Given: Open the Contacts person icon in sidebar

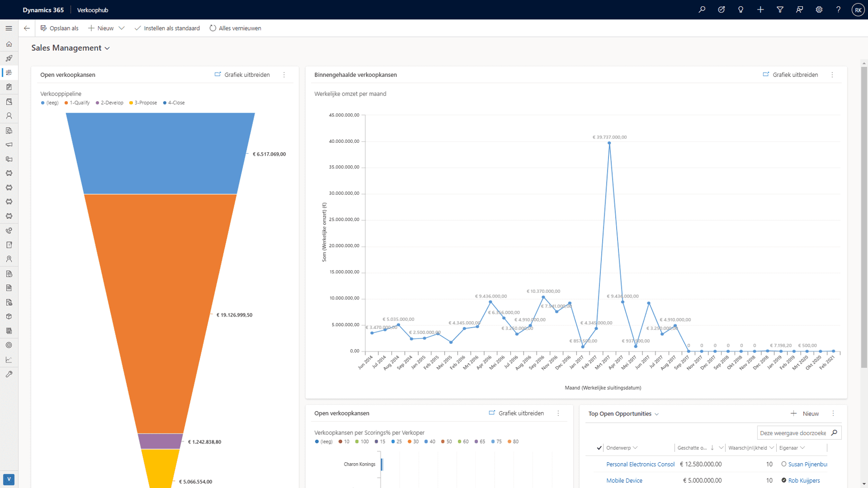Looking at the screenshot, I should [9, 116].
